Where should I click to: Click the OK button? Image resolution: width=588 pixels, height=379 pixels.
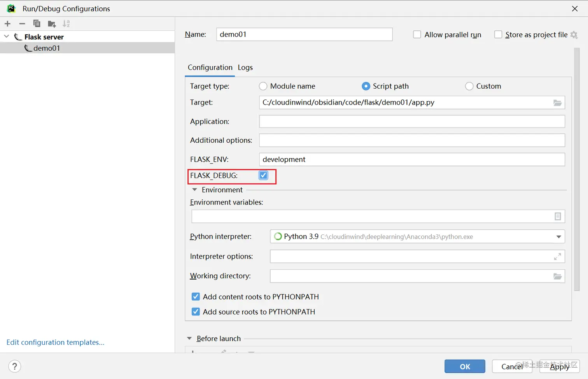[465, 366]
